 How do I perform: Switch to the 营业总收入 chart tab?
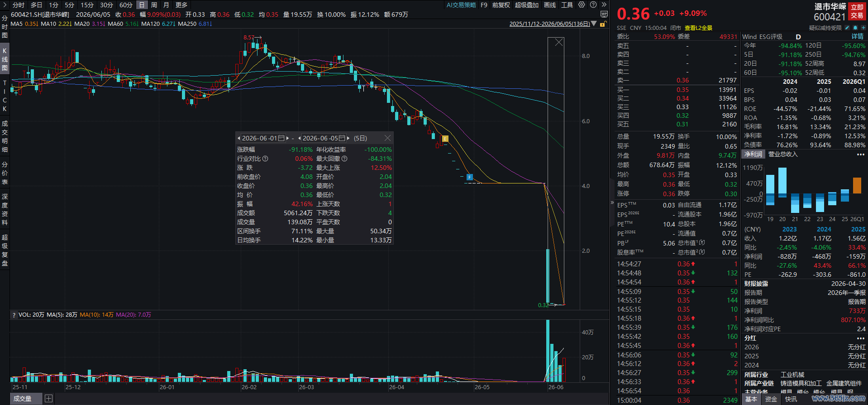click(783, 154)
